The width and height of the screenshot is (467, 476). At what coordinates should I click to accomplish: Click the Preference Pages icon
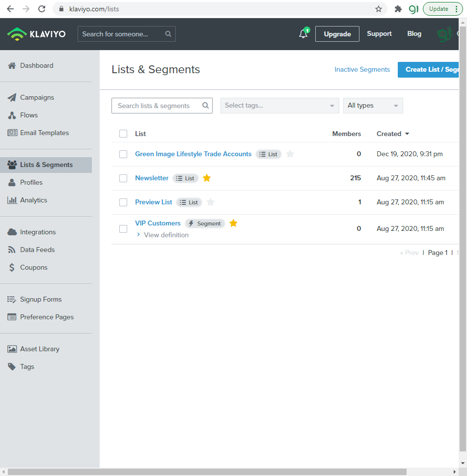pyautogui.click(x=12, y=317)
